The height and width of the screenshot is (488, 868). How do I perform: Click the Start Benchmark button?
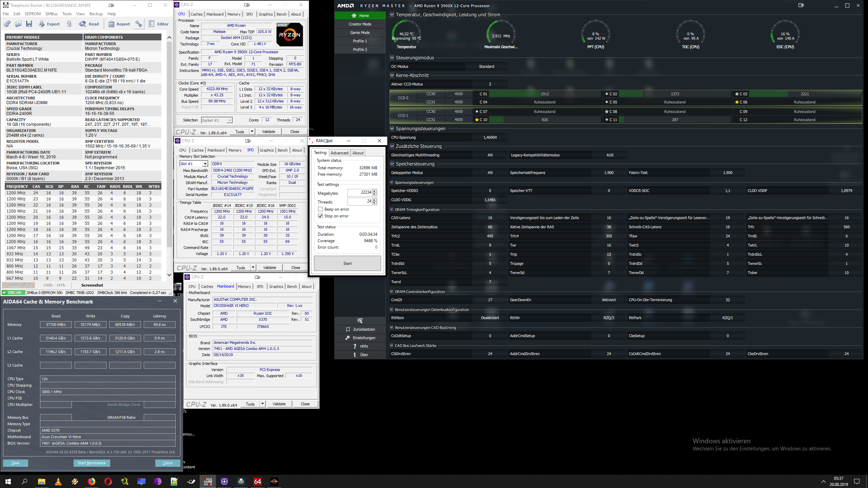(x=92, y=463)
